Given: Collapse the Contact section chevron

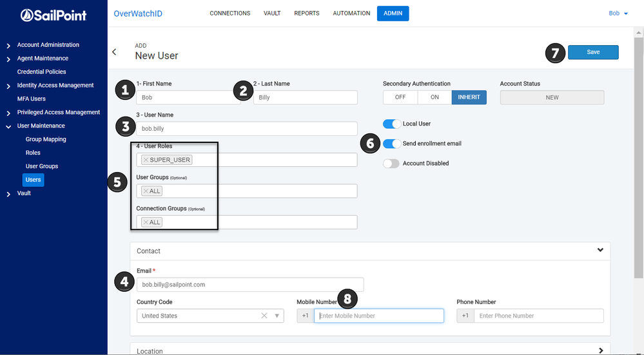Looking at the screenshot, I should tap(600, 251).
